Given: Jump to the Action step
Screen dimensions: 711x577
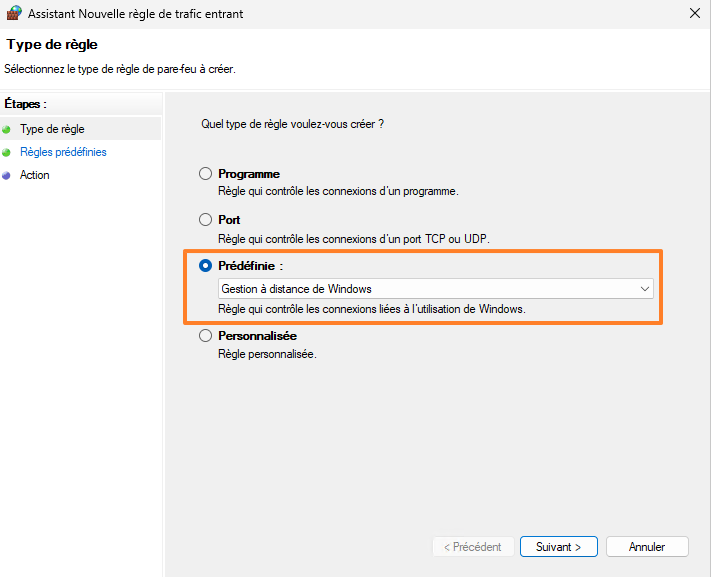Looking at the screenshot, I should (x=34, y=175).
